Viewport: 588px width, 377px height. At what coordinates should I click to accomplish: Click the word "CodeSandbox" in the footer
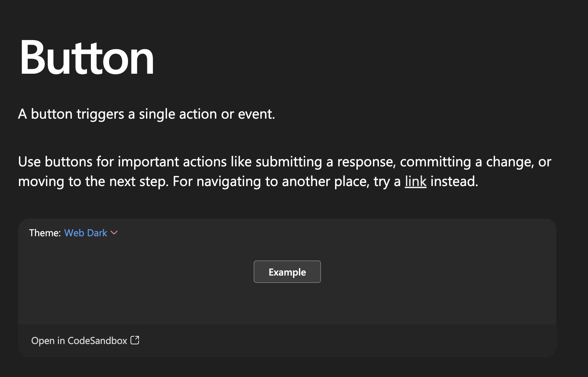pyautogui.click(x=97, y=340)
